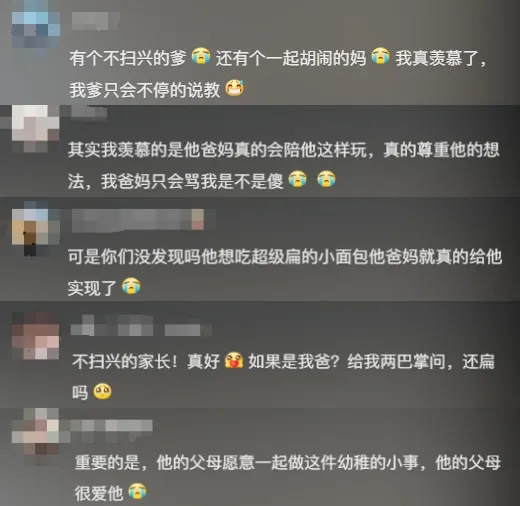The height and width of the screenshot is (506, 520).
Task: Tap the third commenter's brown avatar
Action: pyautogui.click(x=36, y=228)
